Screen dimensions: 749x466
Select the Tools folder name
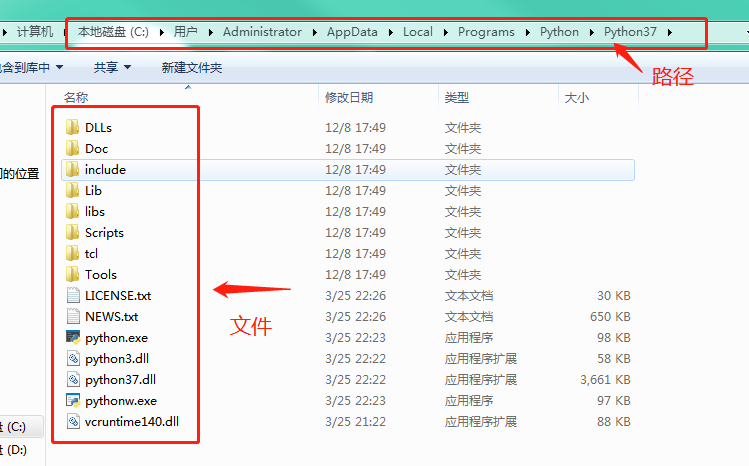(x=101, y=275)
